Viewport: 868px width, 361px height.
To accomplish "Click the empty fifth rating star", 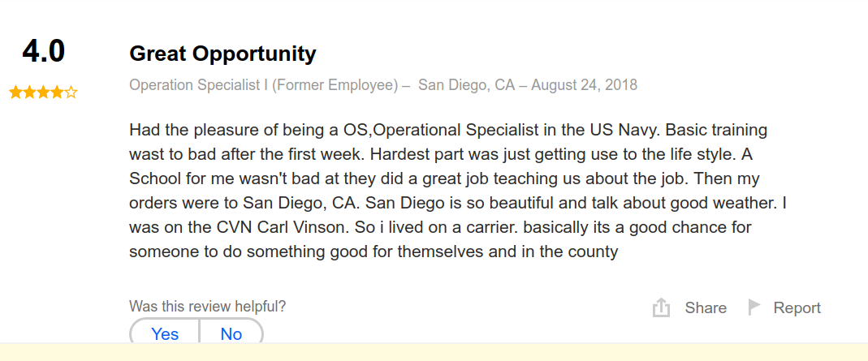I will pyautogui.click(x=71, y=92).
